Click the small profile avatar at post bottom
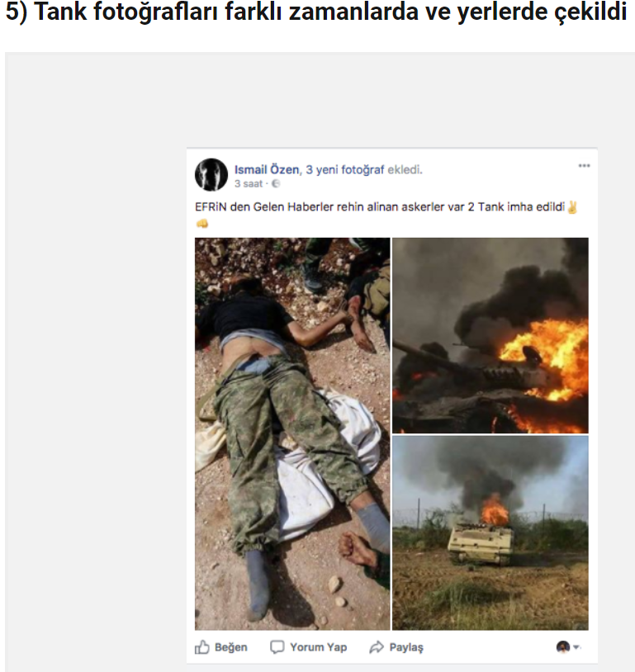635x672 pixels. [x=563, y=646]
